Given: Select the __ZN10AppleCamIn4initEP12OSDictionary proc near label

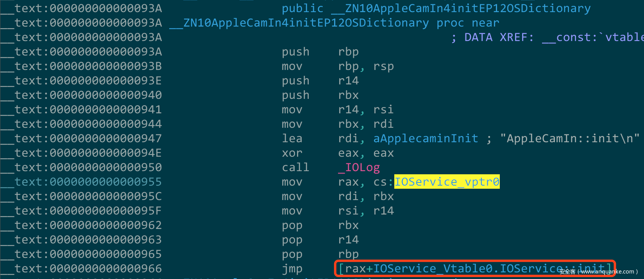Looking at the screenshot, I should click(x=335, y=23).
